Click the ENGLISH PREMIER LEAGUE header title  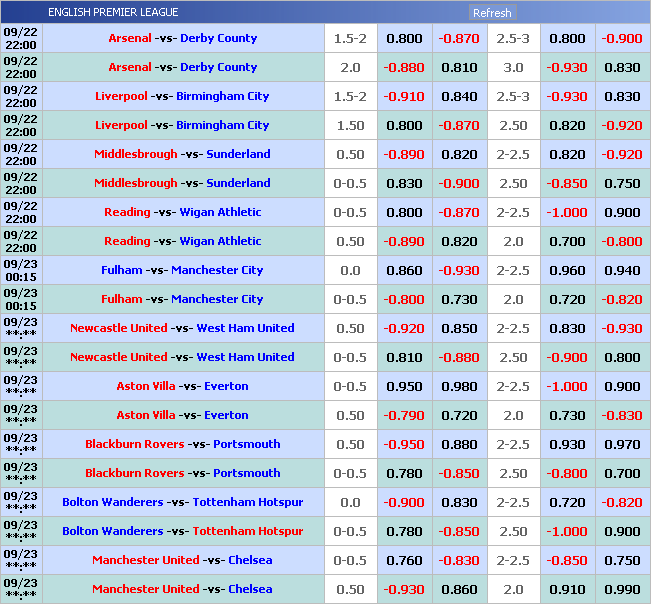(x=113, y=13)
